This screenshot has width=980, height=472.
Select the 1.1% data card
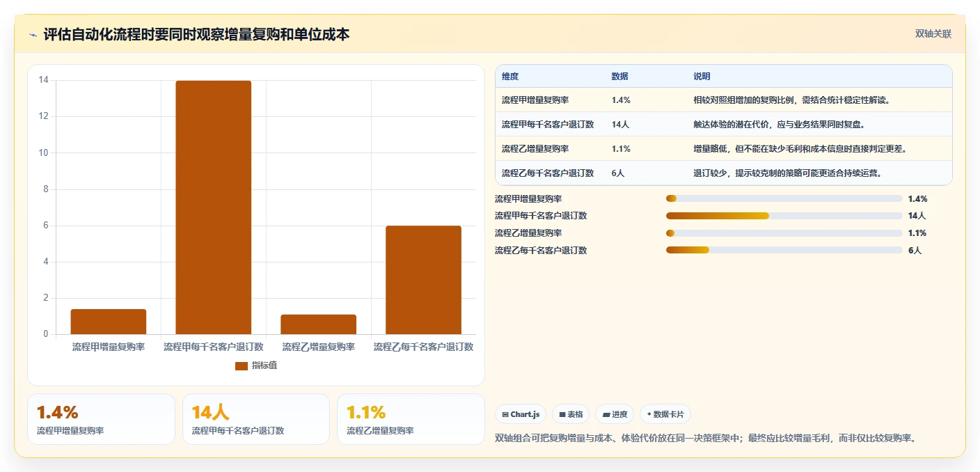(x=411, y=419)
